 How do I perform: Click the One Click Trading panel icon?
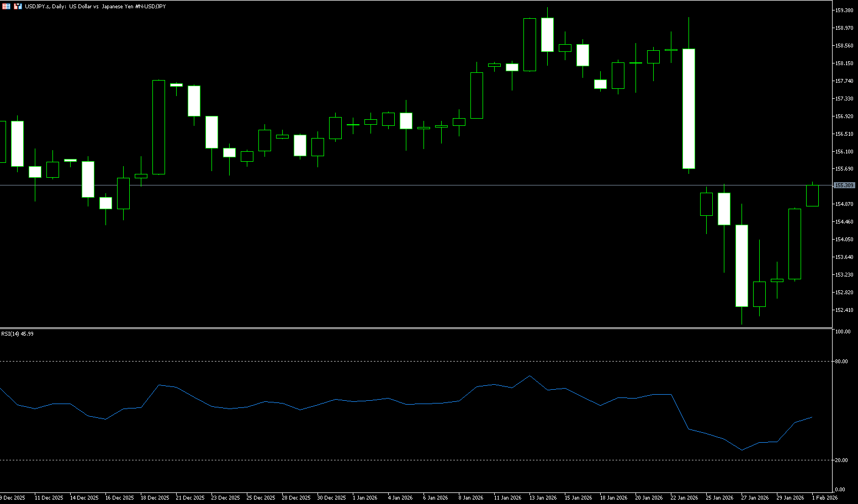[x=18, y=7]
